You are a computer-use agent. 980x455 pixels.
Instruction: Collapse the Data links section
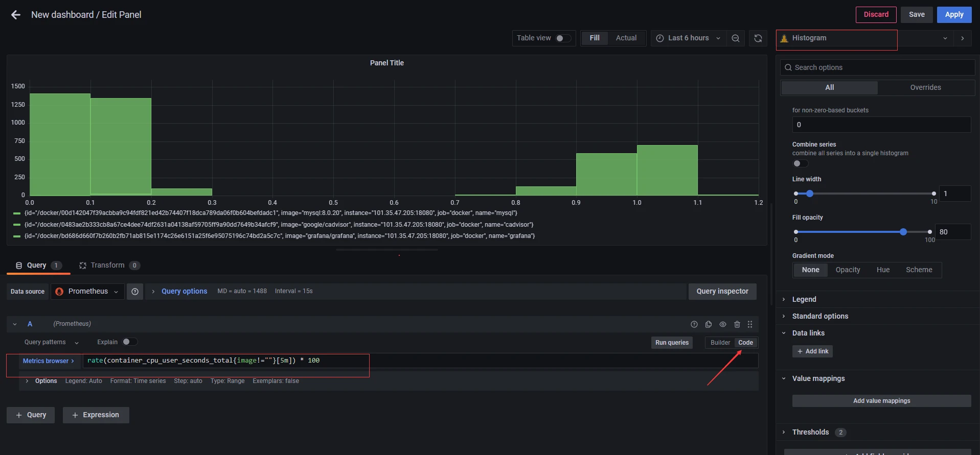click(x=808, y=333)
